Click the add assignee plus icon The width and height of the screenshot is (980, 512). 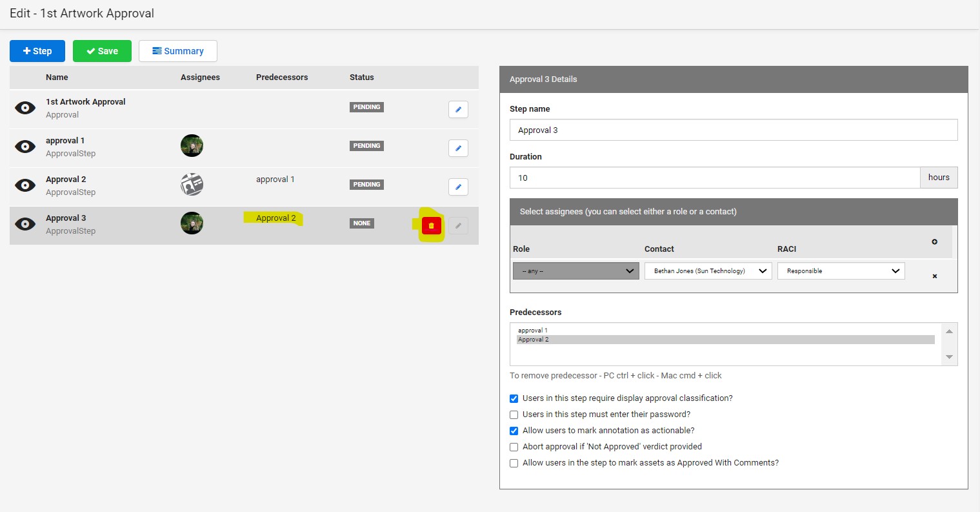point(934,241)
